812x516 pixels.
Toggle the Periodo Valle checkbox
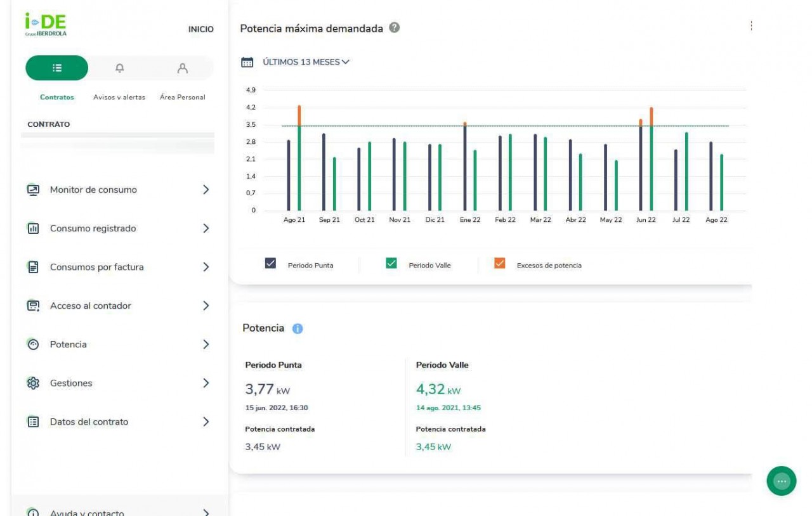pos(391,264)
